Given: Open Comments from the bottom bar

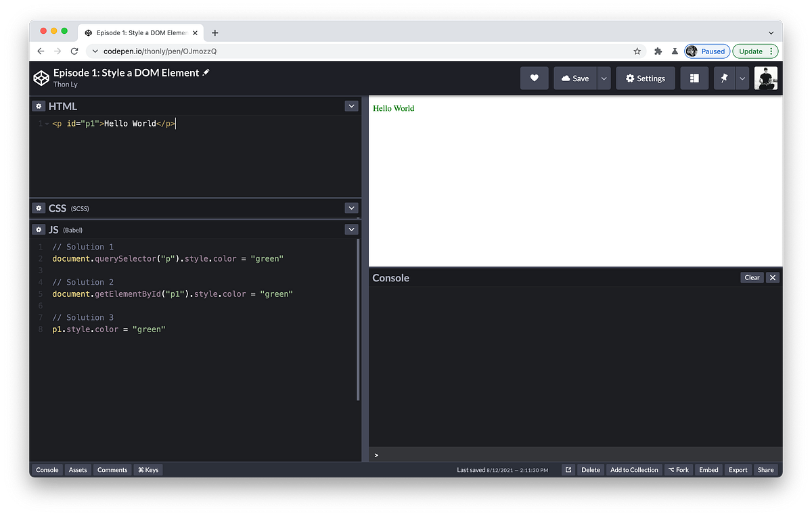Looking at the screenshot, I should [x=112, y=469].
